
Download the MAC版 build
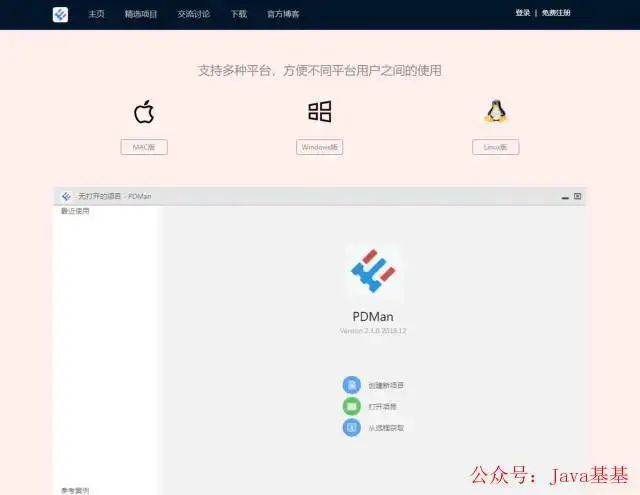pos(144,147)
